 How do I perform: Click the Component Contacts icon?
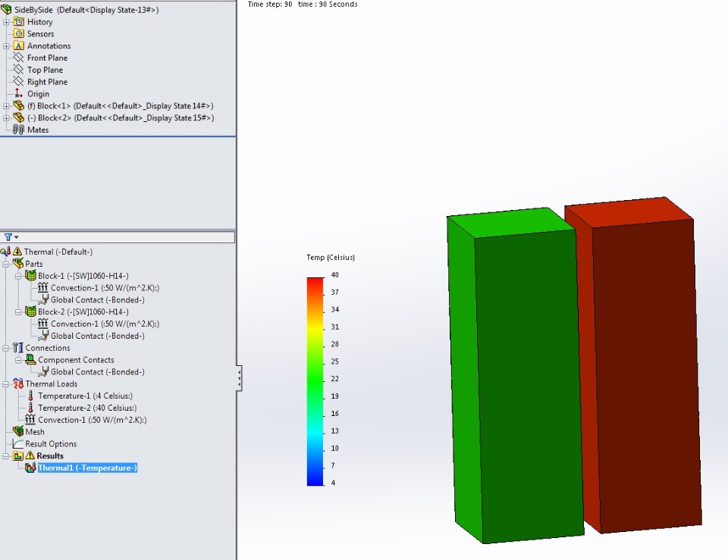(x=30, y=360)
